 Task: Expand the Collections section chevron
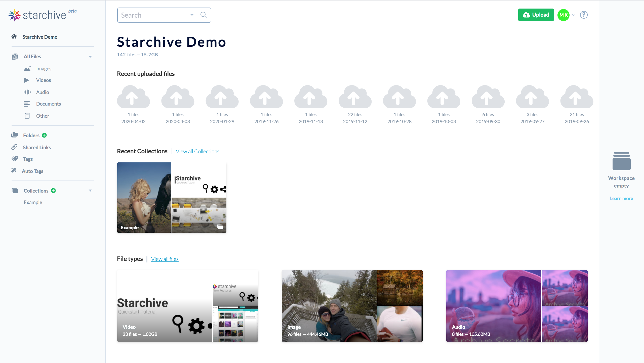point(91,190)
